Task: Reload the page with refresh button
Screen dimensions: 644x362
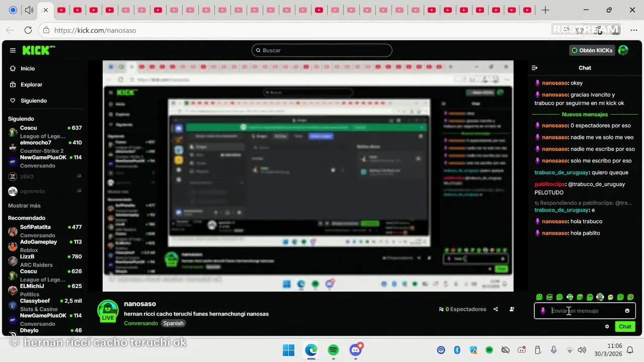Action: click(28, 30)
